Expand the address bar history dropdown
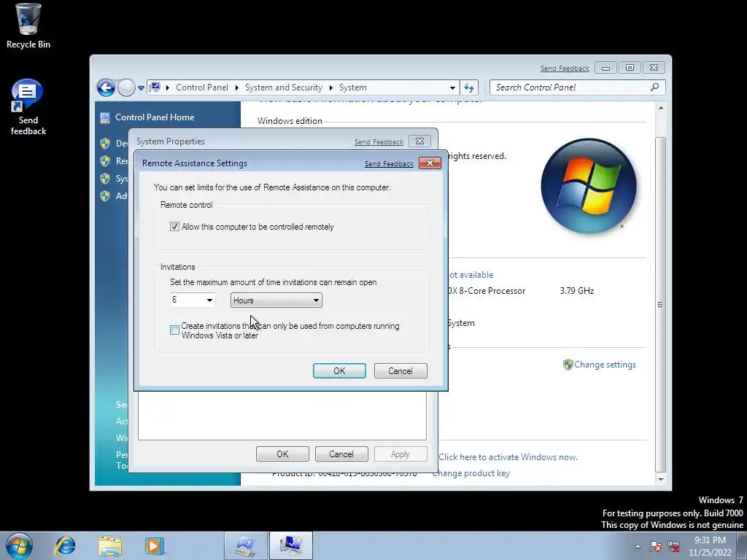 point(452,87)
